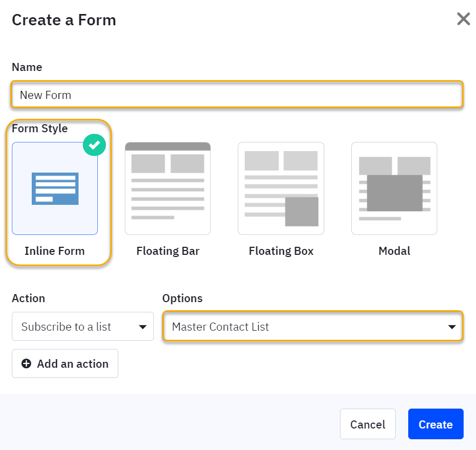The height and width of the screenshot is (450, 476).
Task: Click the Modal label text
Action: (394, 251)
